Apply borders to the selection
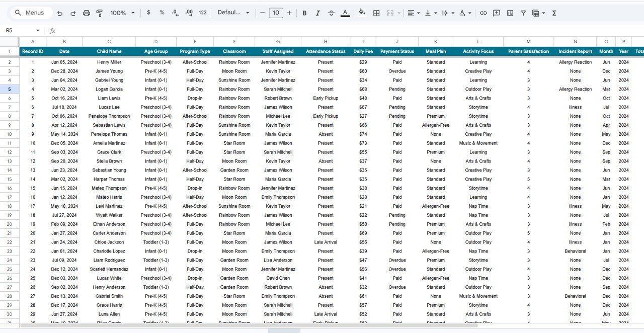The height and width of the screenshot is (333, 644). (x=376, y=13)
